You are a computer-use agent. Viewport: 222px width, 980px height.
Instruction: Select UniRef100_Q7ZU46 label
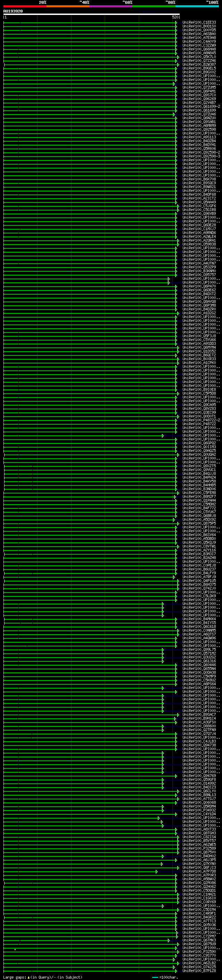pyautogui.click(x=199, y=114)
